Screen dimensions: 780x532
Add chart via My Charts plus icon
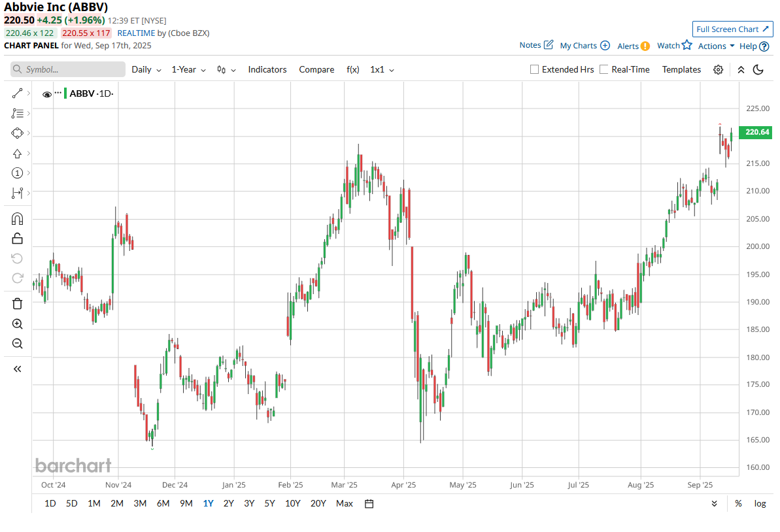tap(605, 45)
